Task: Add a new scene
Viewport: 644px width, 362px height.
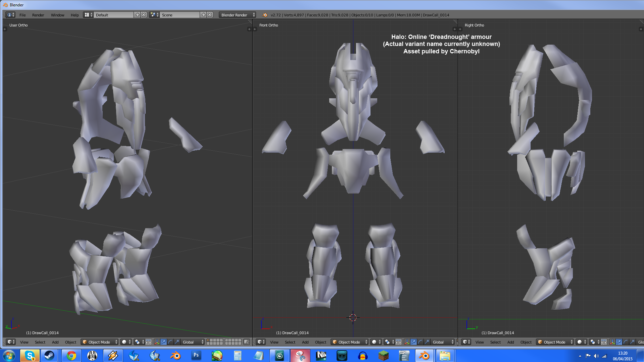Action: [203, 15]
